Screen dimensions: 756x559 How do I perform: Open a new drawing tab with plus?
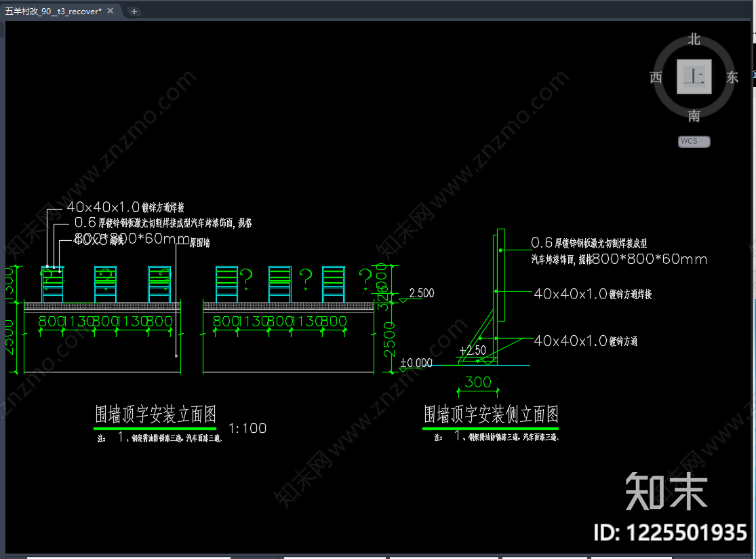click(x=134, y=11)
